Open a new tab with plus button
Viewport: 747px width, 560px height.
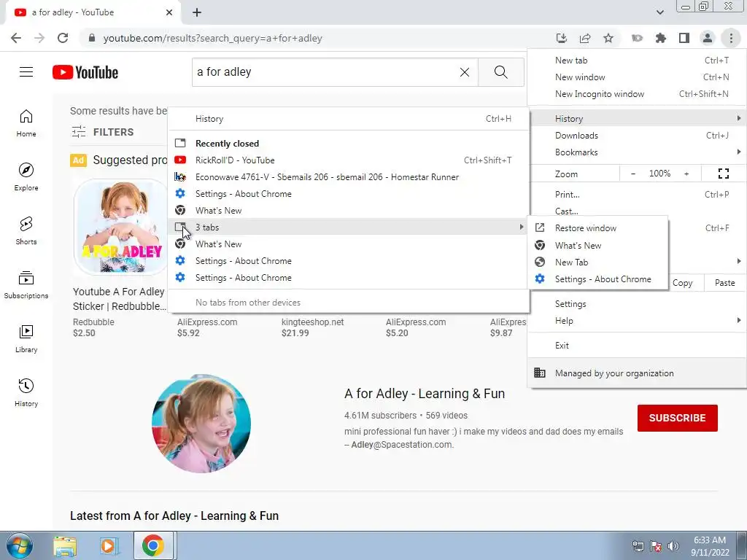(x=197, y=12)
